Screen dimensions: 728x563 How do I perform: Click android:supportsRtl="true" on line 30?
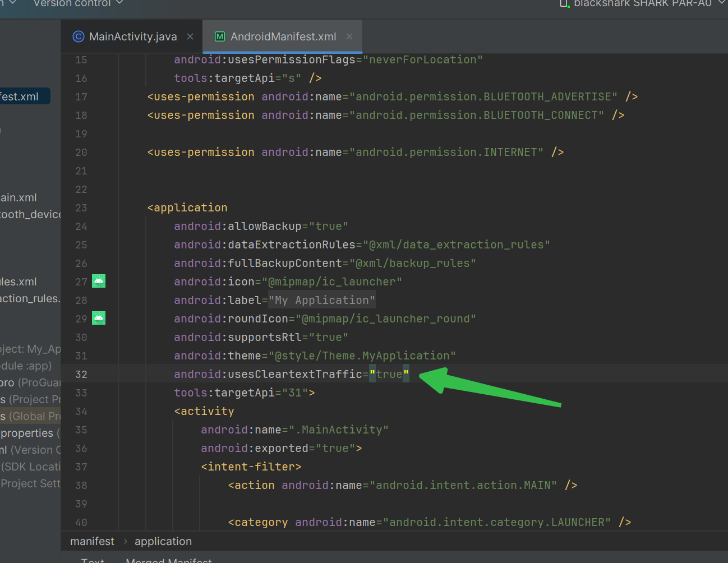(x=261, y=337)
